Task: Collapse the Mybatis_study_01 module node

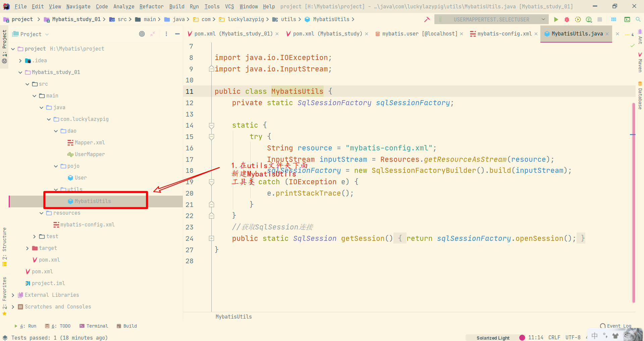Action: (x=20, y=72)
